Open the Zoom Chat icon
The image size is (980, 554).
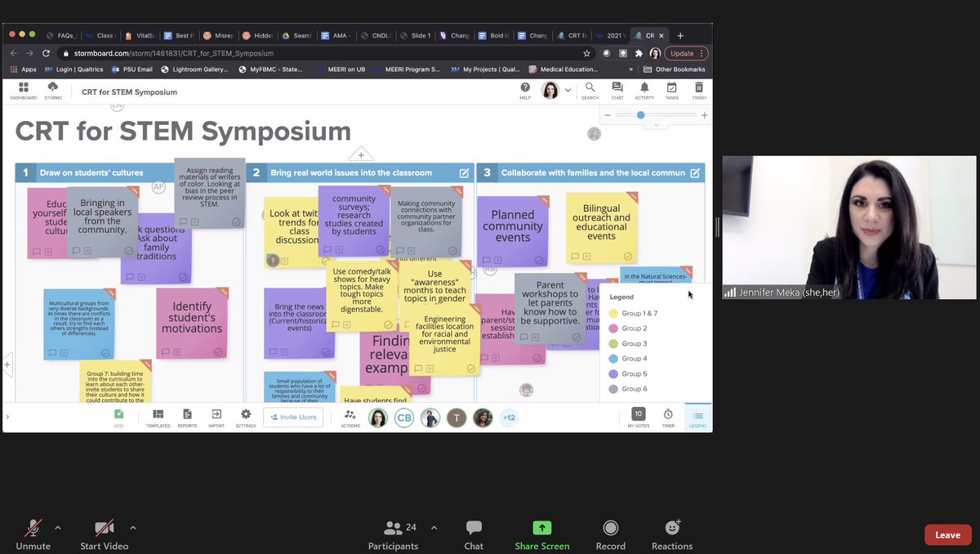pos(474,528)
